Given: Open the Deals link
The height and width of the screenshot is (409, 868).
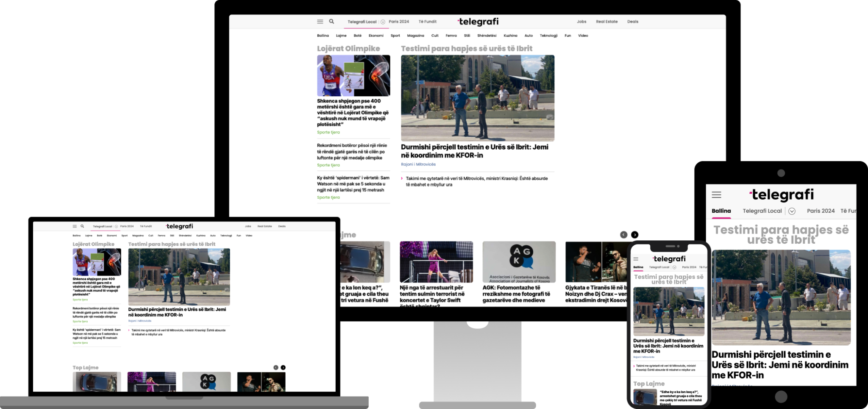Looking at the screenshot, I should pos(632,21).
